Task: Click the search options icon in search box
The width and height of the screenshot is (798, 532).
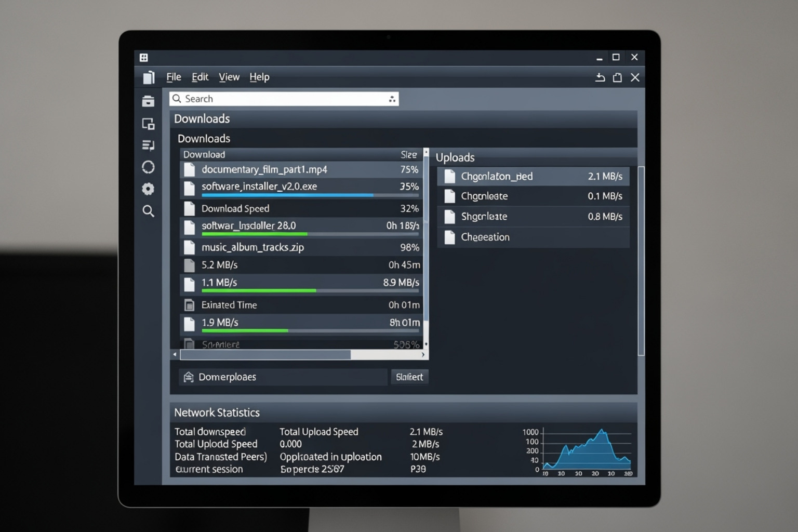Action: pos(392,99)
